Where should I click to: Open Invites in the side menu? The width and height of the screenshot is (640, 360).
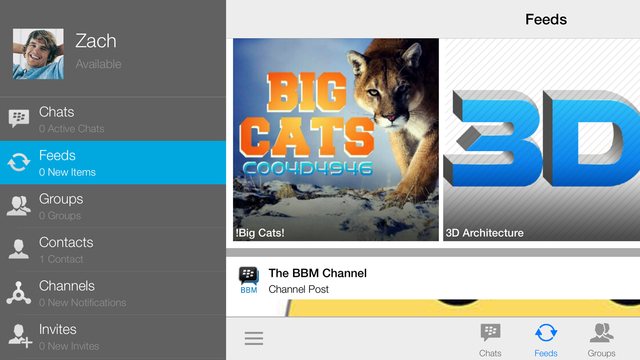(x=113, y=337)
